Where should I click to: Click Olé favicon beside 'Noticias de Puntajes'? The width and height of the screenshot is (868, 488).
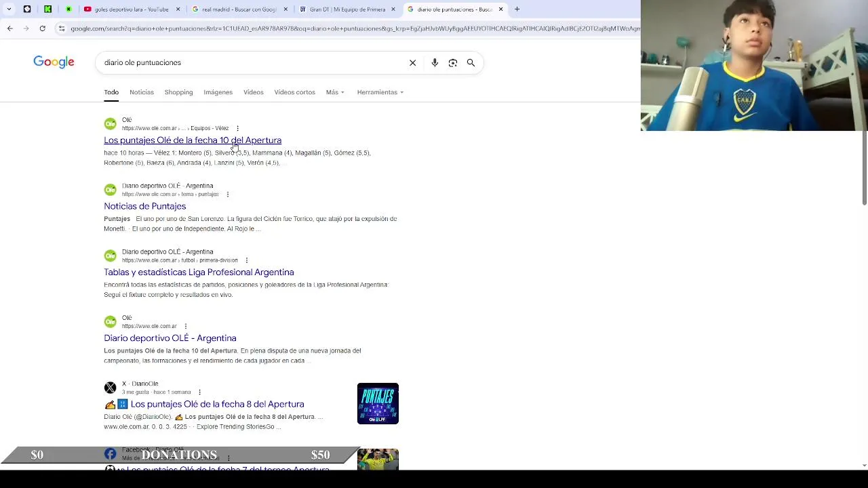(x=110, y=190)
